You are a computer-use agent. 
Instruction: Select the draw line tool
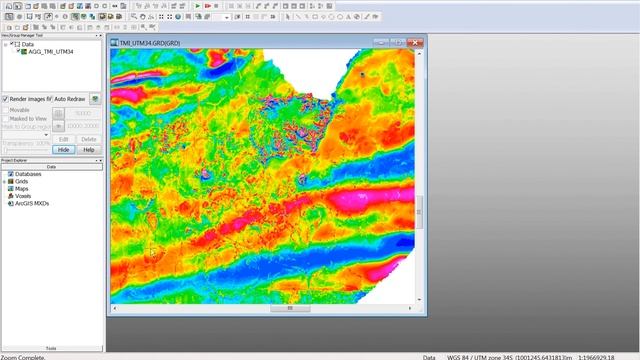(x=298, y=17)
